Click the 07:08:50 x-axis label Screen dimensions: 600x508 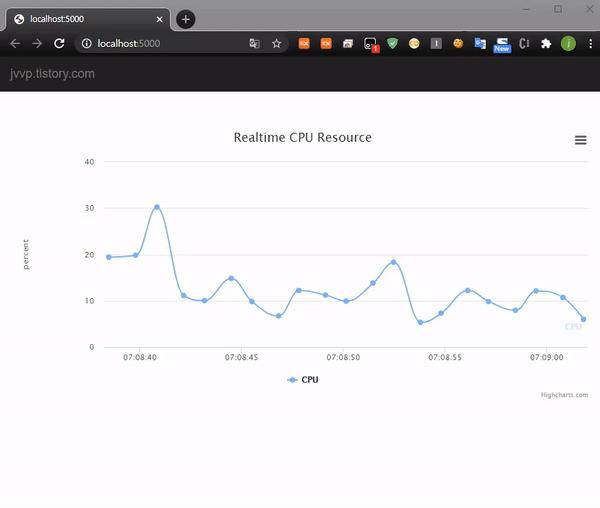click(343, 357)
